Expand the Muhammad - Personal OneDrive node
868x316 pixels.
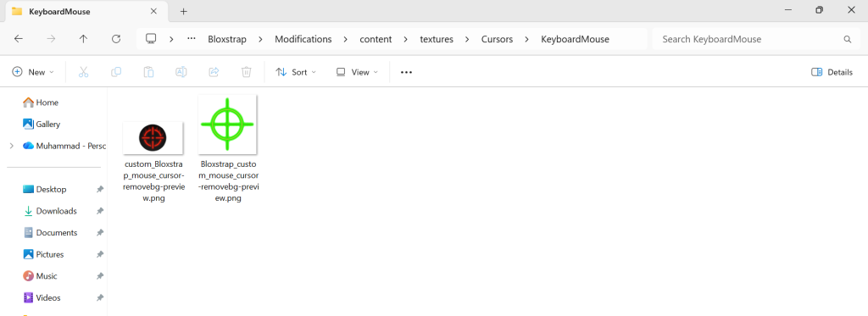(11, 146)
